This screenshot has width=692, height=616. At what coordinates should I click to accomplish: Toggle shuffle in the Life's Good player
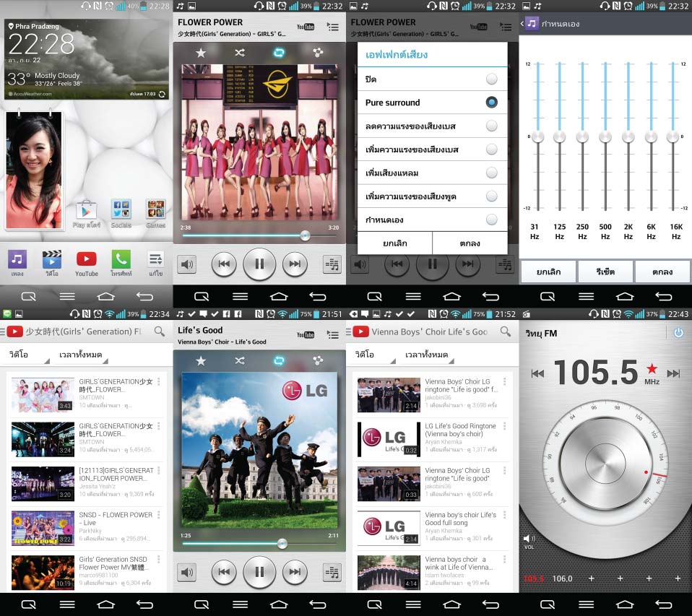pos(240,361)
